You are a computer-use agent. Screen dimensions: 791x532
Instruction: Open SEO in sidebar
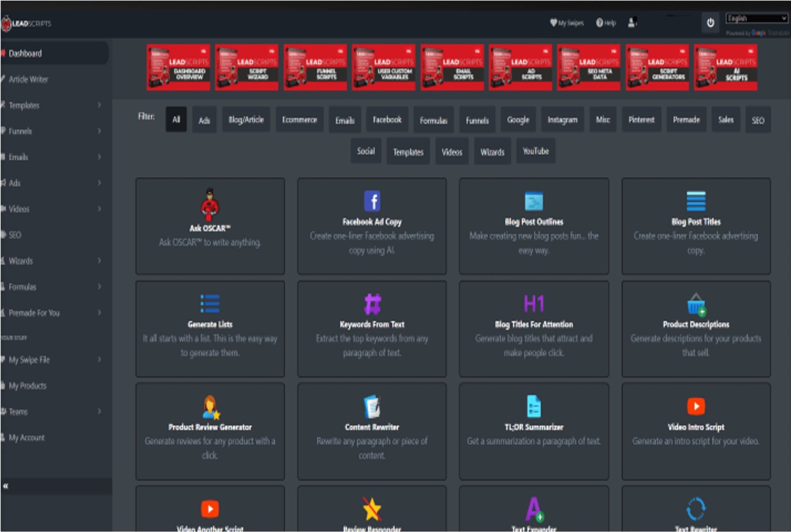tap(53, 235)
